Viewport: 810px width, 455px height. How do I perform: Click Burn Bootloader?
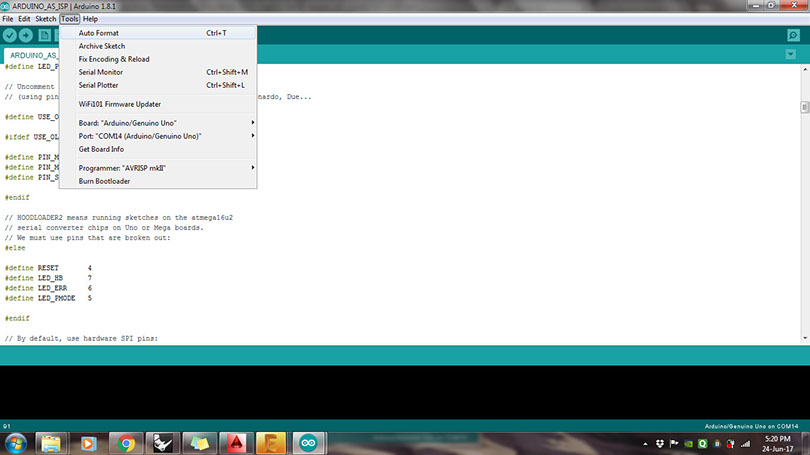click(158, 181)
